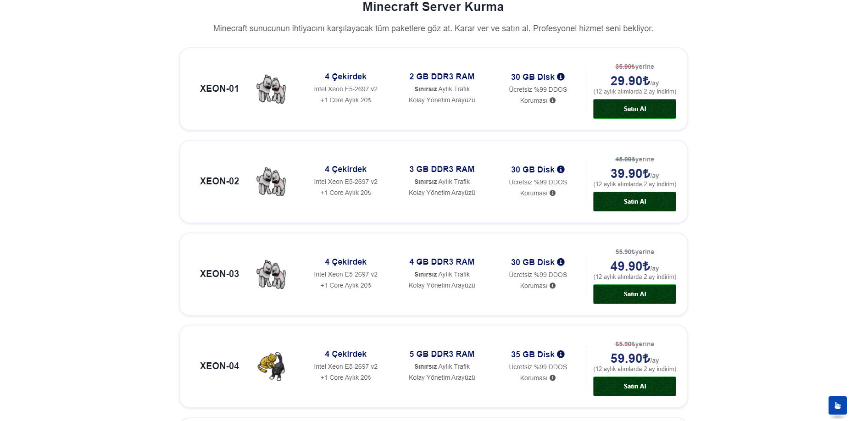Click the 39.90₺ price
Viewport: 868px width, 421px height.
click(x=630, y=173)
